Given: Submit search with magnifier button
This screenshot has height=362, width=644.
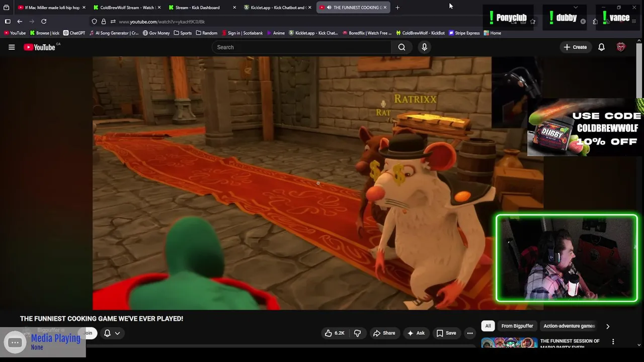Looking at the screenshot, I should pos(401,47).
